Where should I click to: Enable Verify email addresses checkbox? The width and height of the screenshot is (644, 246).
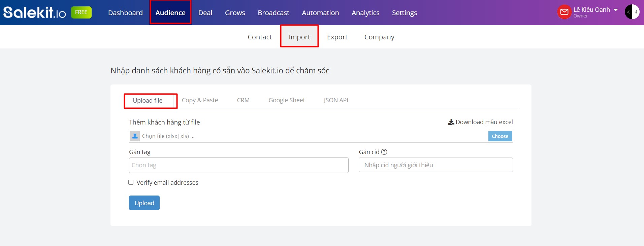pos(131,182)
